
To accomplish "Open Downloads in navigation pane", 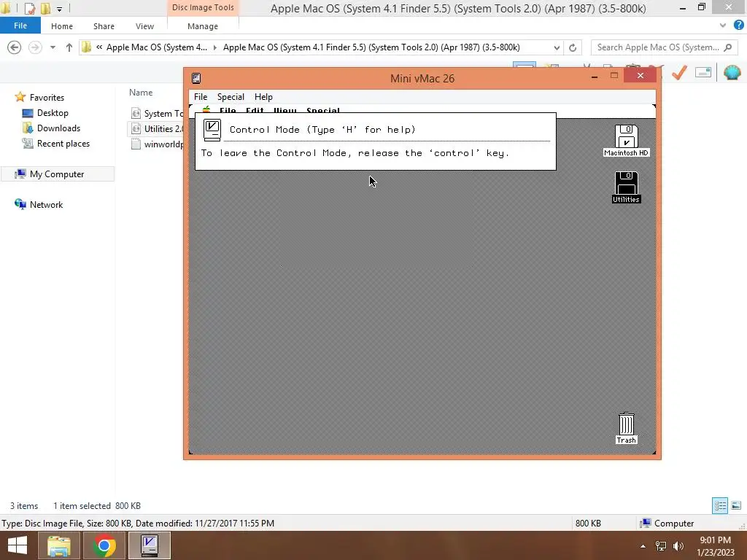I will coord(58,128).
